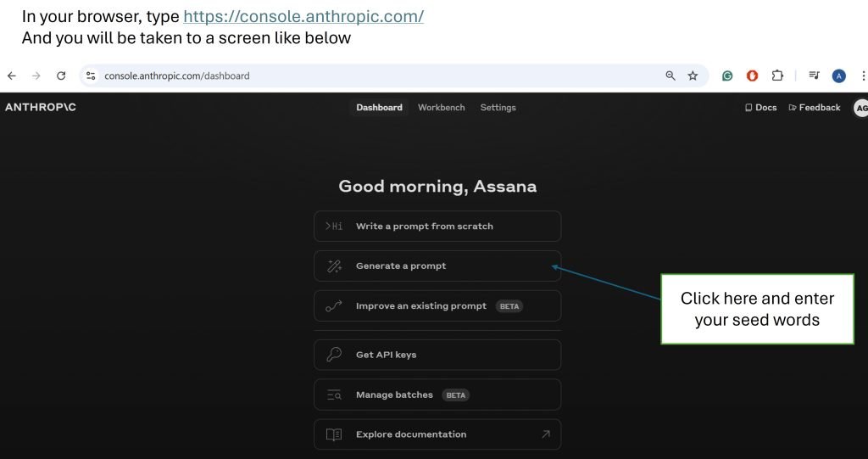
Task: Reload the page with the refresh icon
Action: pos(61,76)
